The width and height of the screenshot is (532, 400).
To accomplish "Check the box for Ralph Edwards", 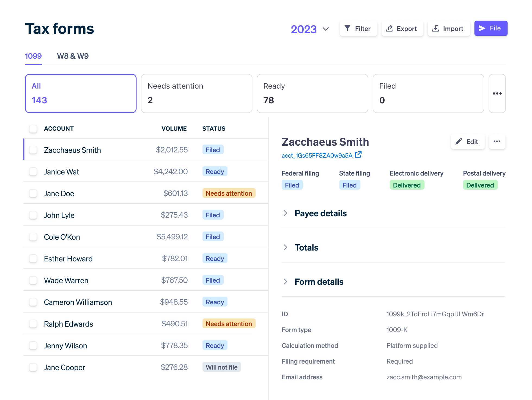I will tap(33, 324).
